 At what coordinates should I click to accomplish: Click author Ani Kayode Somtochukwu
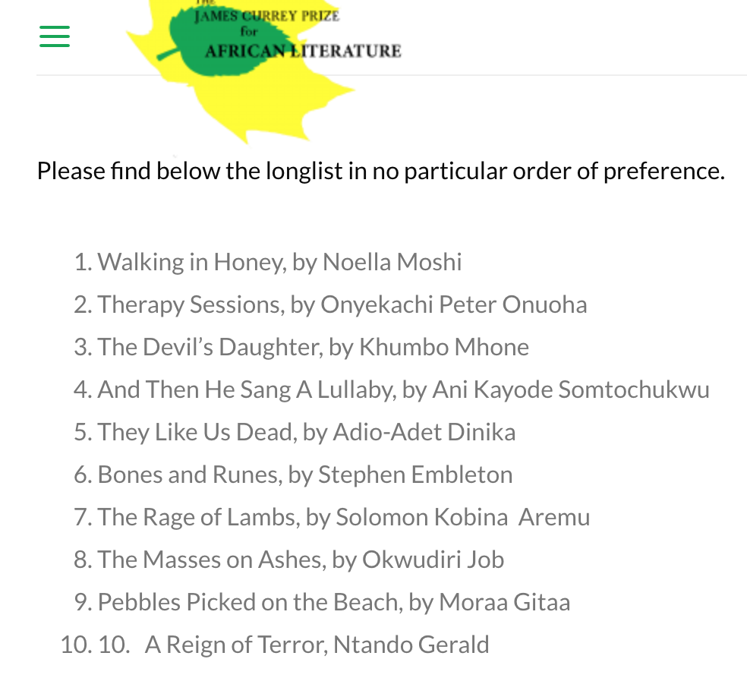[x=570, y=389]
